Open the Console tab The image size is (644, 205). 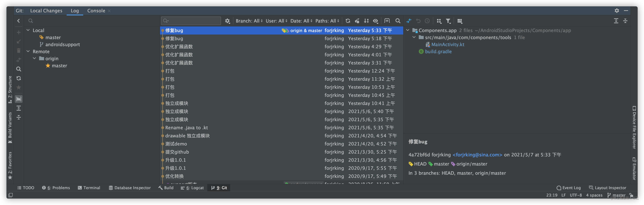click(96, 11)
